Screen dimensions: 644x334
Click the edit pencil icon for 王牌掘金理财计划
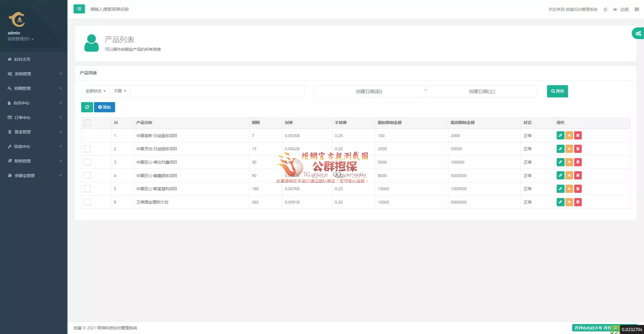[x=560, y=202]
